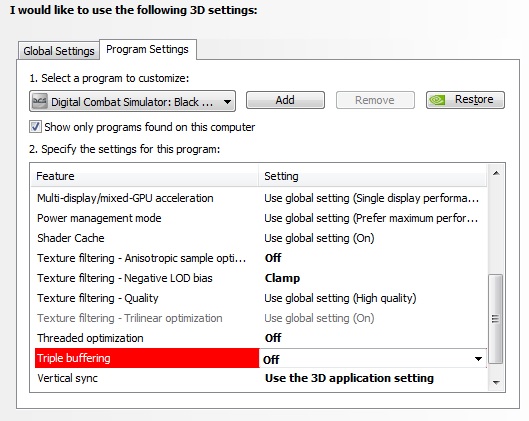Switch to the Global Settings tab
This screenshot has width=529, height=421.
(x=59, y=51)
